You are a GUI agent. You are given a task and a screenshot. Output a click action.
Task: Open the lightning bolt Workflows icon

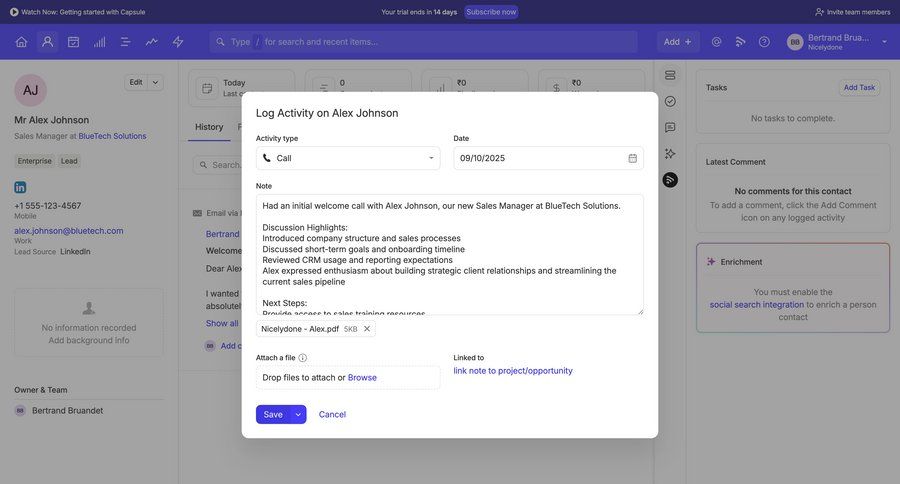click(178, 42)
